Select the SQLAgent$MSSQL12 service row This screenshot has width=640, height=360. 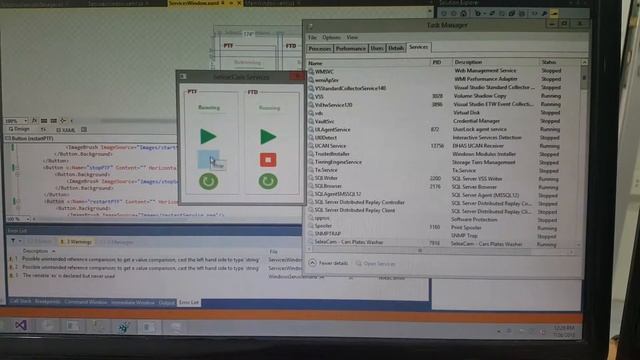point(443,194)
